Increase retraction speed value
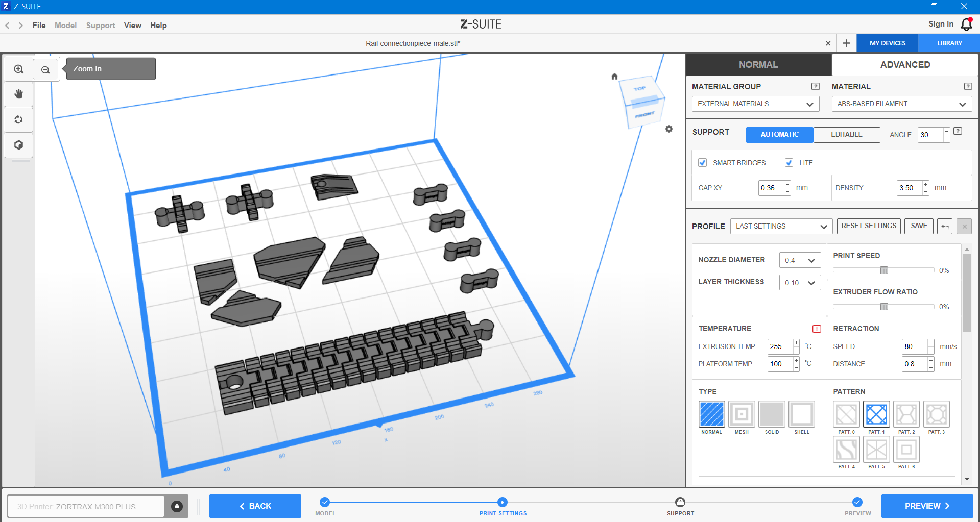The image size is (980, 522). click(x=931, y=343)
